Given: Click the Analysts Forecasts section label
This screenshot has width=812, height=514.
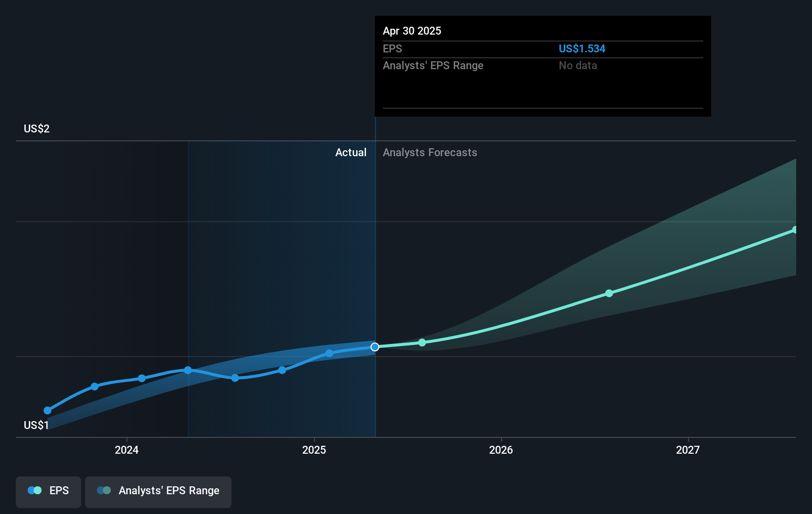Looking at the screenshot, I should coord(430,153).
